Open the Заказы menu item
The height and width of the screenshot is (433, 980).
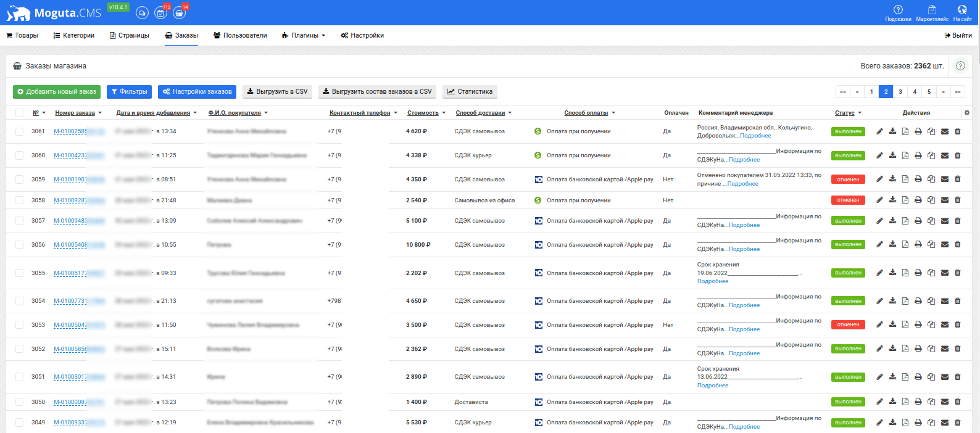[181, 36]
